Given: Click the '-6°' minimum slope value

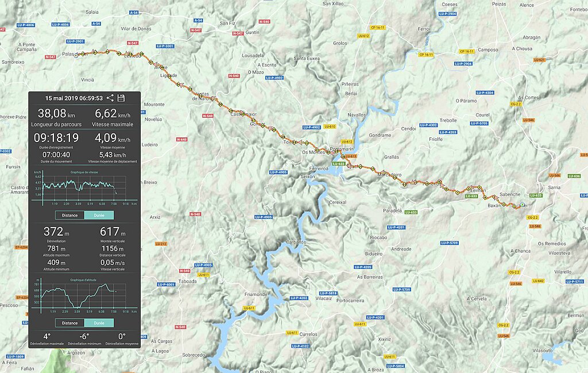Looking at the screenshot, I should tap(84, 336).
